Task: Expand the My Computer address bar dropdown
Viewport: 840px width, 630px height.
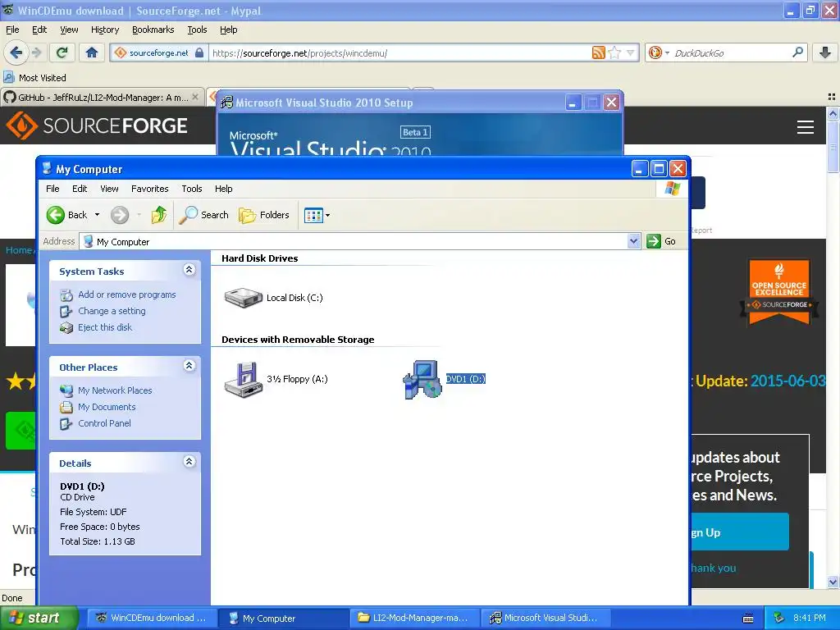Action: click(x=633, y=241)
